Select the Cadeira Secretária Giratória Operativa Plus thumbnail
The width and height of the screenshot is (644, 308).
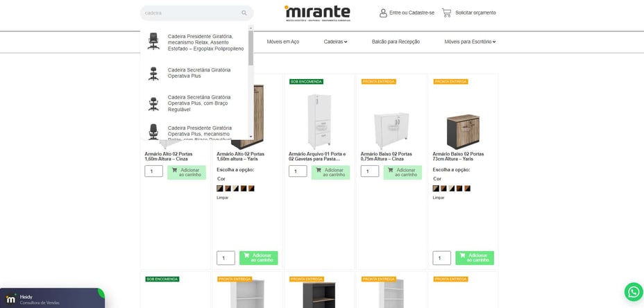click(x=153, y=74)
